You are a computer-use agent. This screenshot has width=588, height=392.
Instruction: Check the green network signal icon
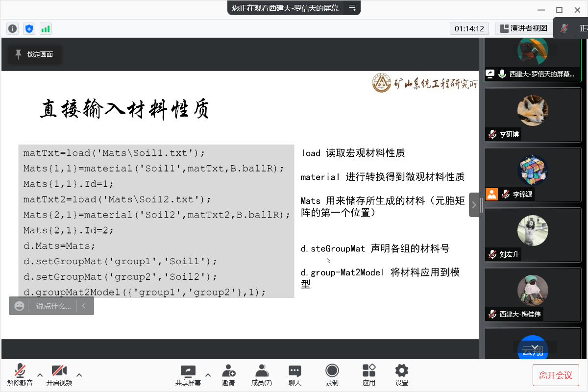[46, 28]
